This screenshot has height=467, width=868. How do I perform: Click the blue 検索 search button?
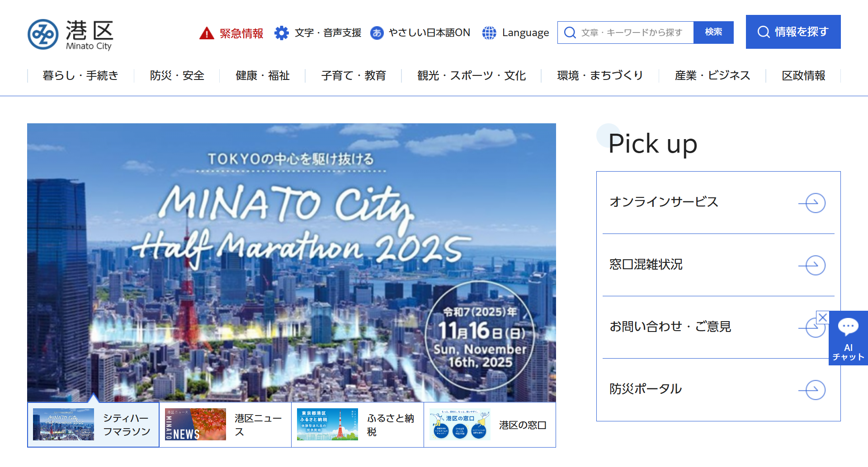(x=713, y=33)
